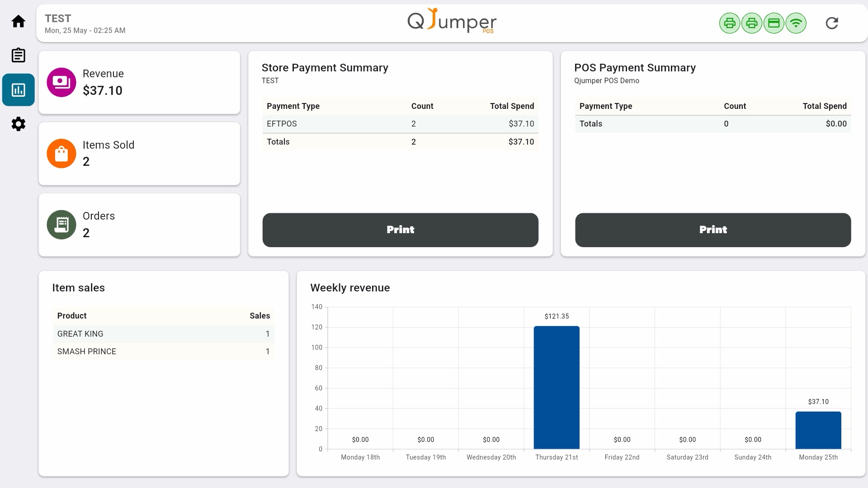Click the Items Sold card title
The image size is (868, 488).
pyautogui.click(x=108, y=145)
